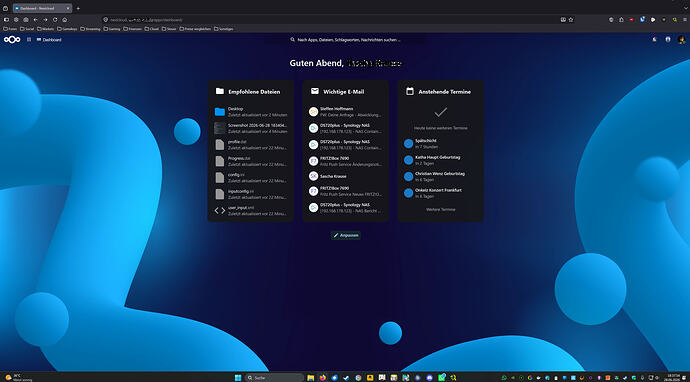Open the Sonstiges bookmark folder
The image size is (690, 382).
click(x=224, y=29)
